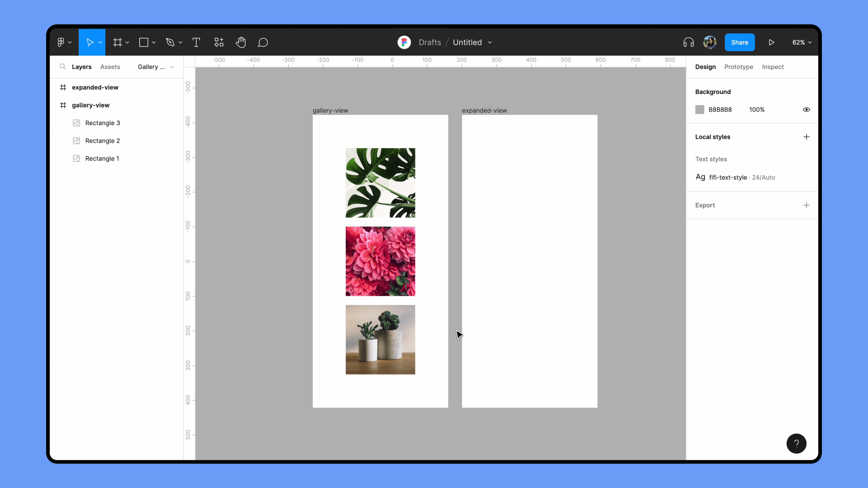This screenshot has height=488, width=868.
Task: Add an export setting
Action: (x=806, y=205)
